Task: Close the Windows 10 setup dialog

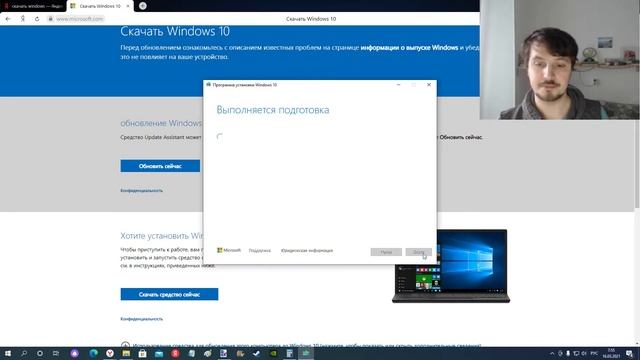Action: [x=429, y=85]
